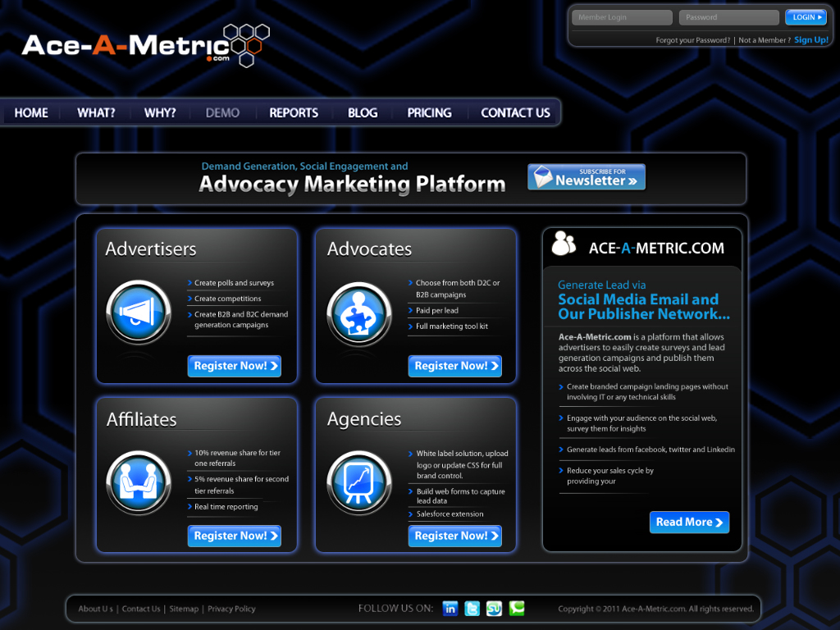Open the PRICING menu item
840x630 pixels.
click(429, 113)
